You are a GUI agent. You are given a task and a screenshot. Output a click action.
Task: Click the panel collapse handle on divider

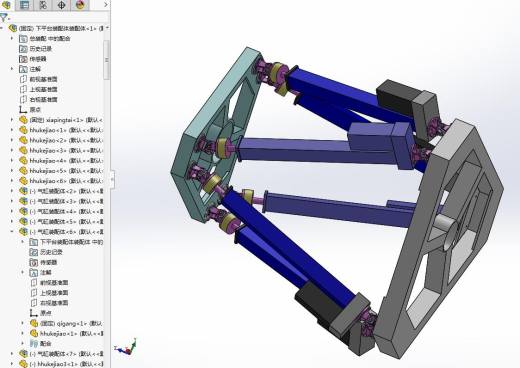pos(112,179)
